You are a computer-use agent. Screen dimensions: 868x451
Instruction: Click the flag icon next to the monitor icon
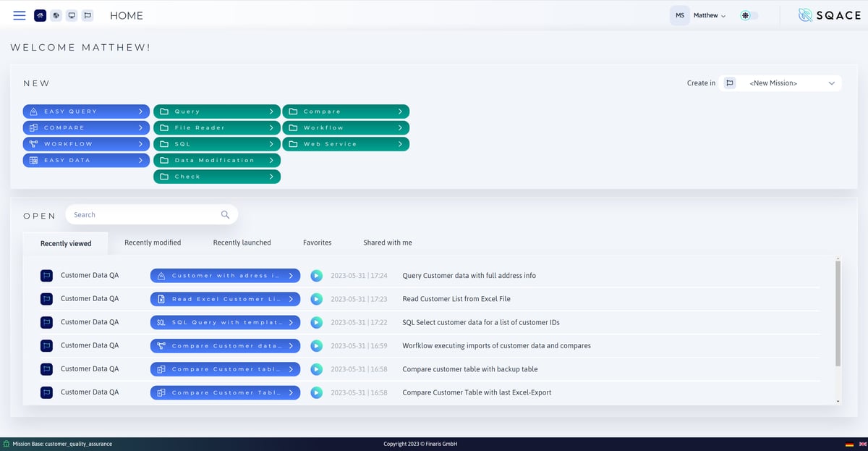(88, 14)
